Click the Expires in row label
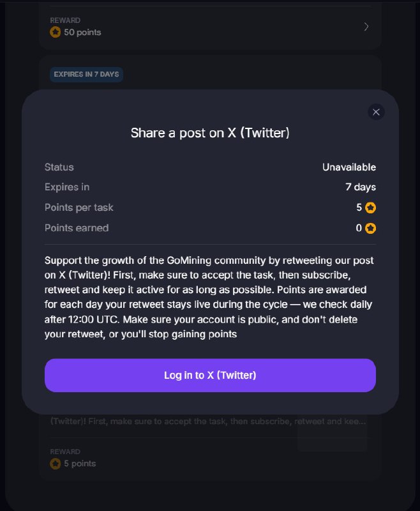This screenshot has width=420, height=511. pyautogui.click(x=67, y=187)
